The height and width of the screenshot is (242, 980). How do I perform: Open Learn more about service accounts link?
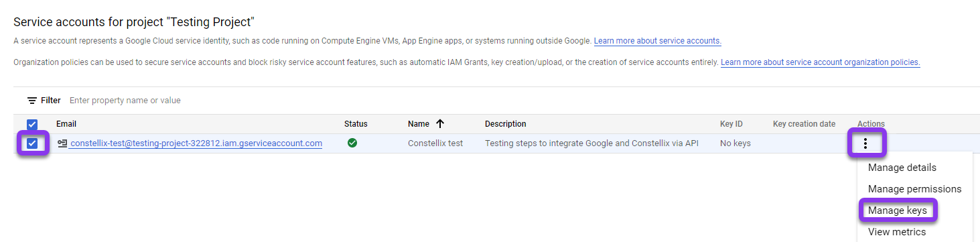[657, 41]
